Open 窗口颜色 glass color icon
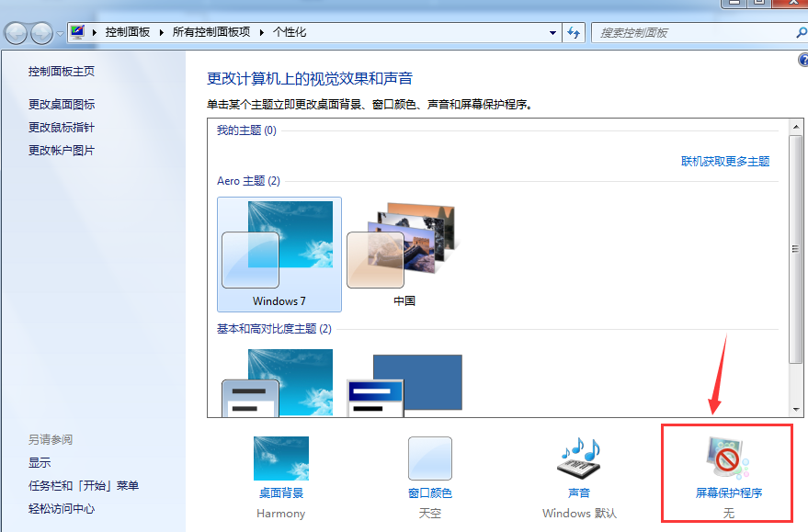Screen dimensions: 808x532 pos(430,458)
